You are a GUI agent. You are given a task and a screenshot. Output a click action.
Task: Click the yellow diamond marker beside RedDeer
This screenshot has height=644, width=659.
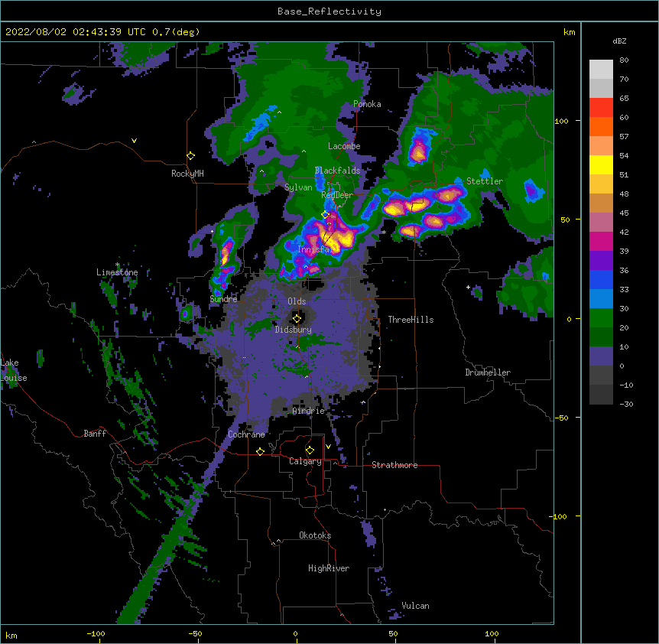326,215
